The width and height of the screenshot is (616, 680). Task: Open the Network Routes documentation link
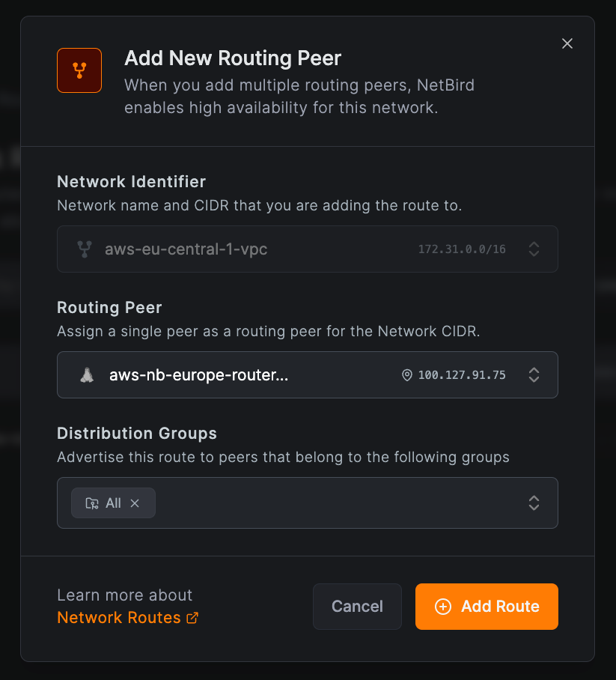[x=120, y=618]
